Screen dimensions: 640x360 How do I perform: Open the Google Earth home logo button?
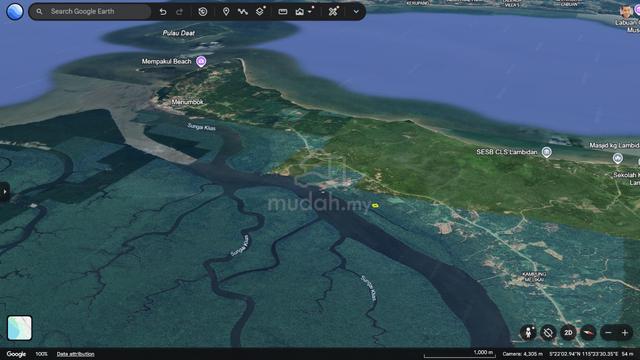tap(15, 11)
